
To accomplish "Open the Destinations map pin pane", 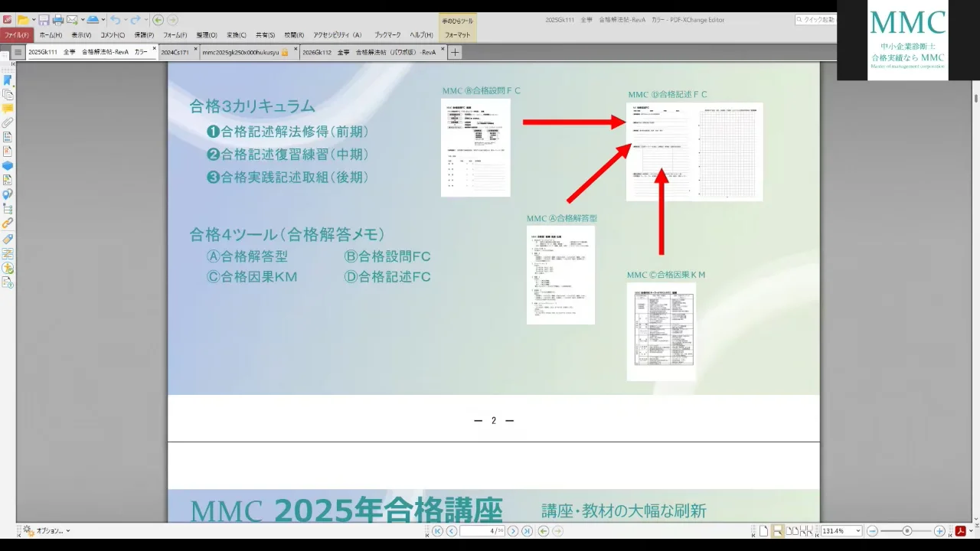I will click(8, 194).
